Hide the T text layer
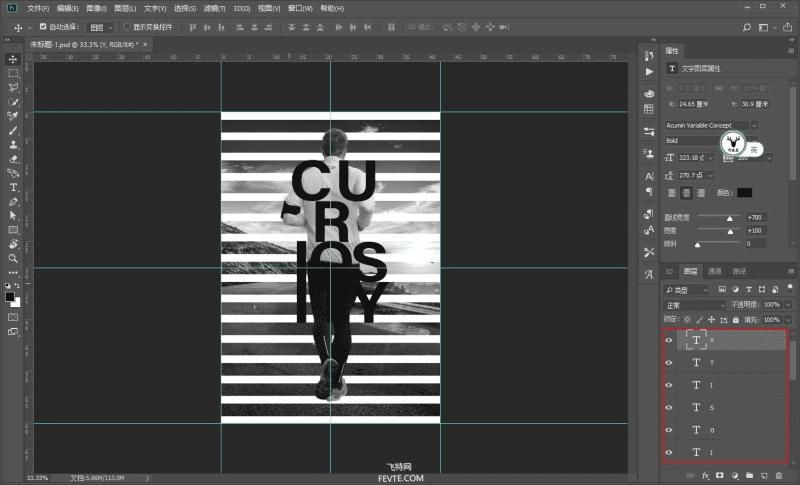 tap(669, 363)
